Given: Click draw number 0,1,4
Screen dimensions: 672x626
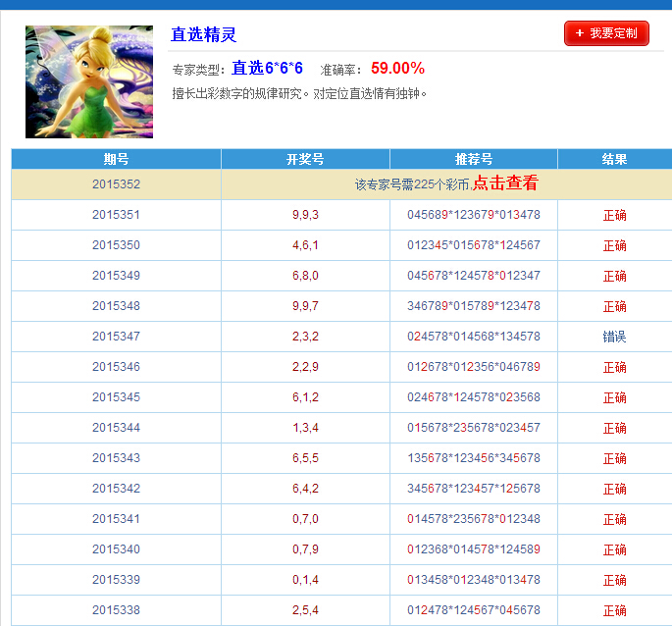Looking at the screenshot, I should (x=305, y=580).
